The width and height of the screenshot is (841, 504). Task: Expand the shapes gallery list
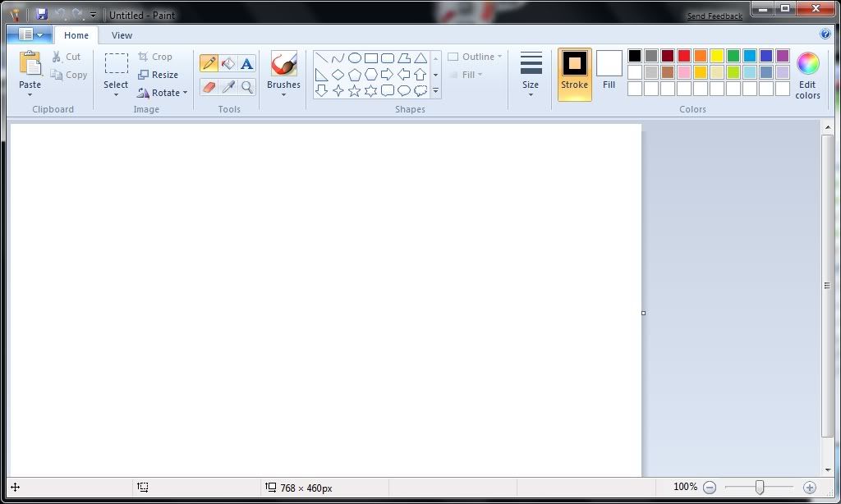[x=435, y=91]
